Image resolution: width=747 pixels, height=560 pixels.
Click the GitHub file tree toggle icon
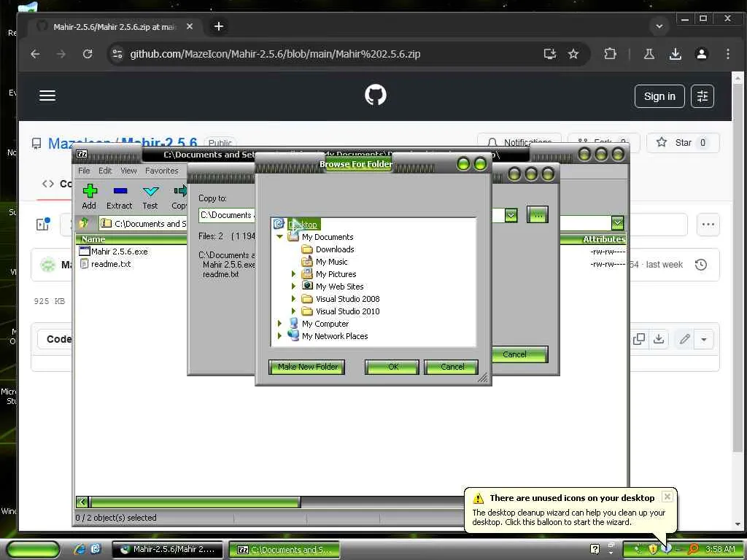(x=43, y=224)
